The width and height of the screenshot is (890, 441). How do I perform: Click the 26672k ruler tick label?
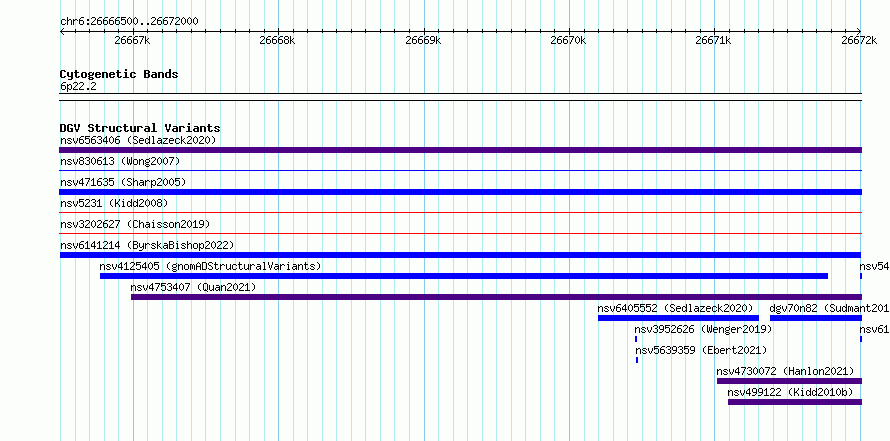pyautogui.click(x=859, y=40)
